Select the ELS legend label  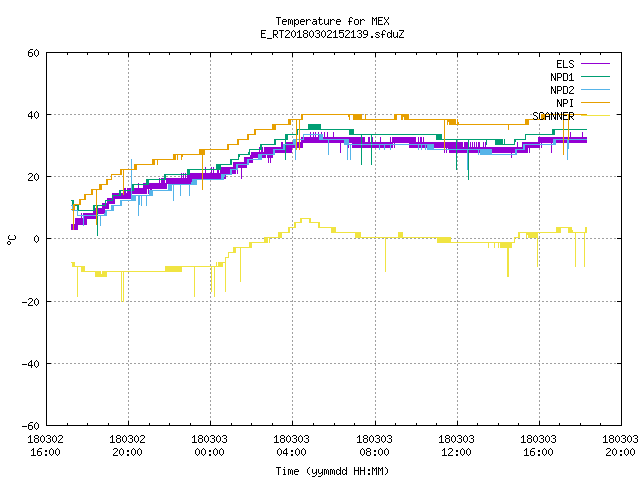click(565, 64)
